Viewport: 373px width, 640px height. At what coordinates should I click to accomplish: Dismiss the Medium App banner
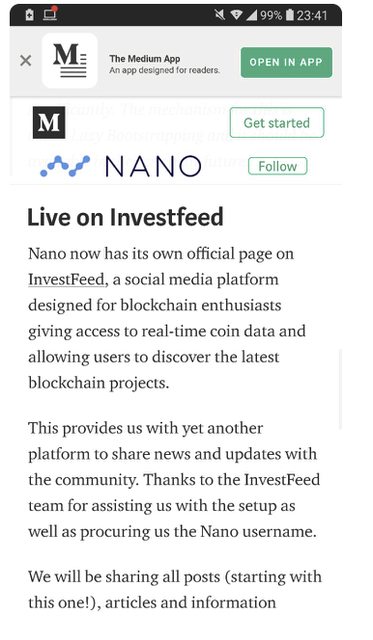click(x=26, y=61)
